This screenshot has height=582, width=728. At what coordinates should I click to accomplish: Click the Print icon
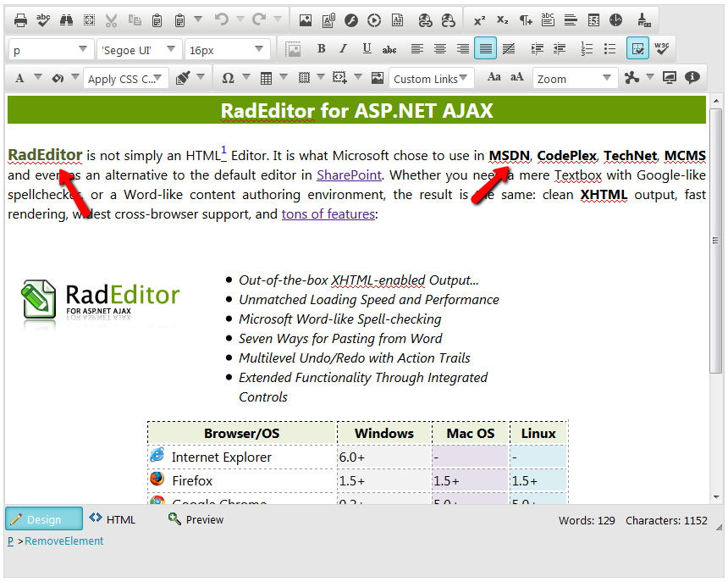point(20,20)
